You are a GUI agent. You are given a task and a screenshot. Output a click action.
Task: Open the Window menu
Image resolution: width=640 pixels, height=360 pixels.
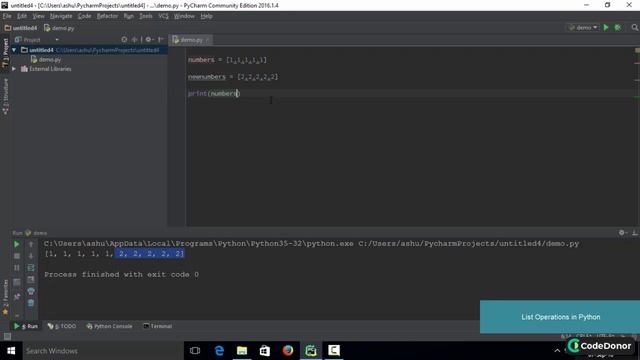click(184, 16)
